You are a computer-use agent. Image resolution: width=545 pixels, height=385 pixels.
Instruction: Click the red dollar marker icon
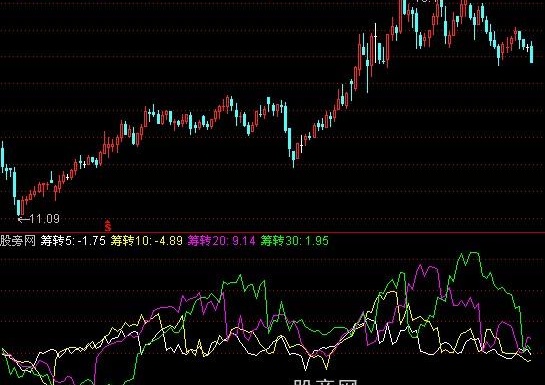(x=108, y=226)
